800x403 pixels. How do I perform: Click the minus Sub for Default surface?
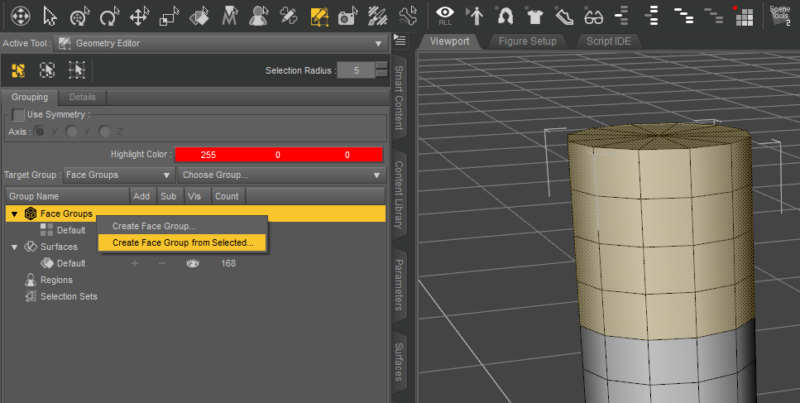pyautogui.click(x=162, y=263)
